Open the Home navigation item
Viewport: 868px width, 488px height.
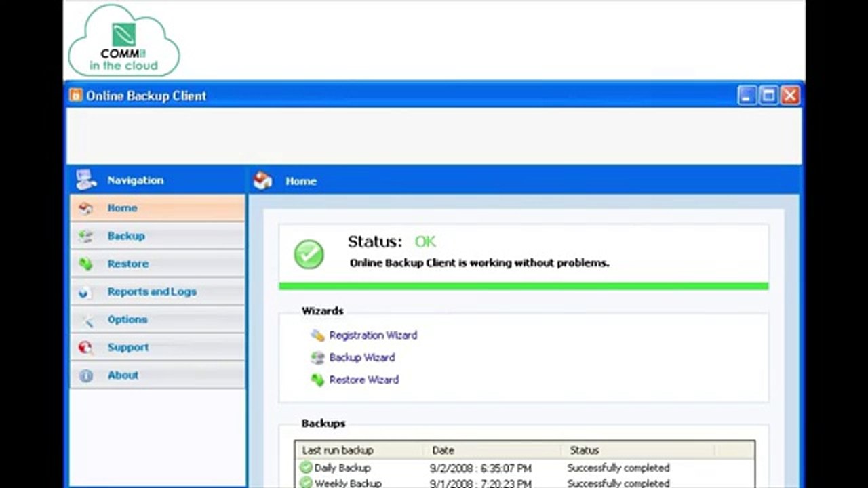tap(157, 208)
